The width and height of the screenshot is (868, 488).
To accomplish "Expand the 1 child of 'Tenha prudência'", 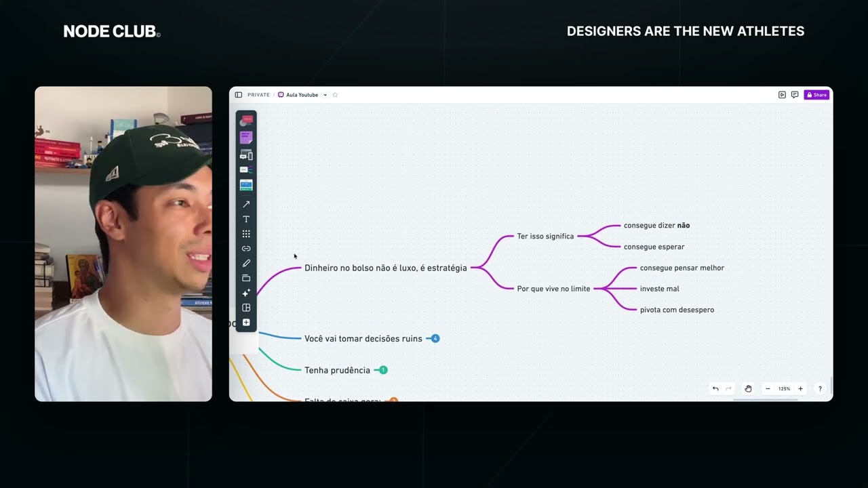I will coord(383,370).
